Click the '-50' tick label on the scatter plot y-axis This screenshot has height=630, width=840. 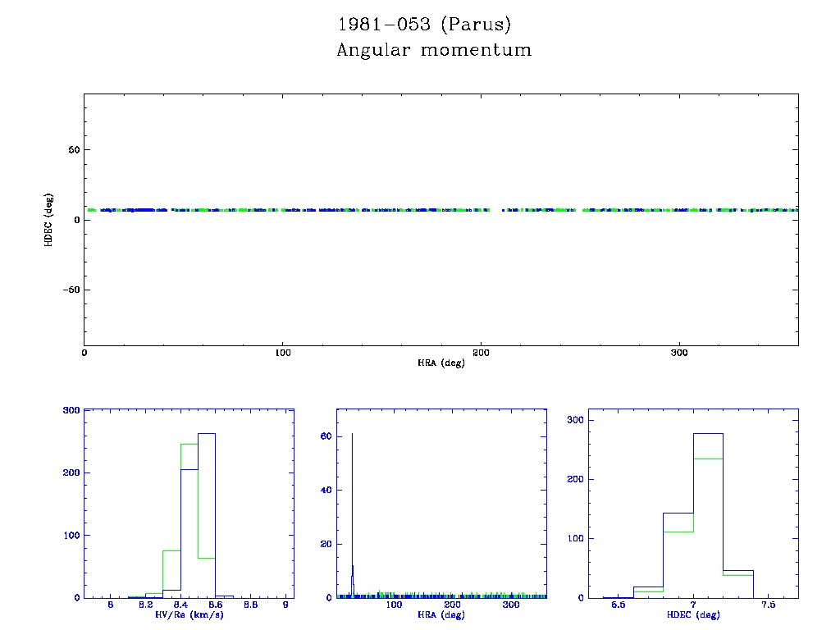(x=70, y=290)
